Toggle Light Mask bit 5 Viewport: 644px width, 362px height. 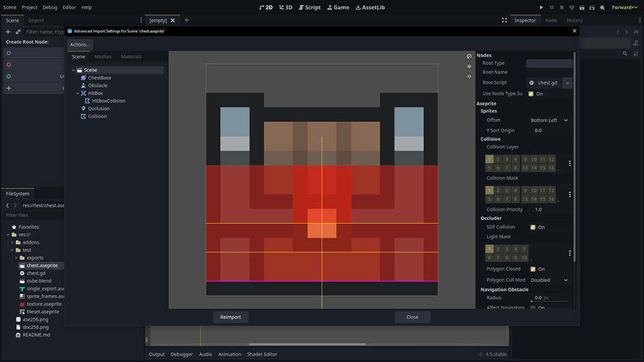click(524, 249)
